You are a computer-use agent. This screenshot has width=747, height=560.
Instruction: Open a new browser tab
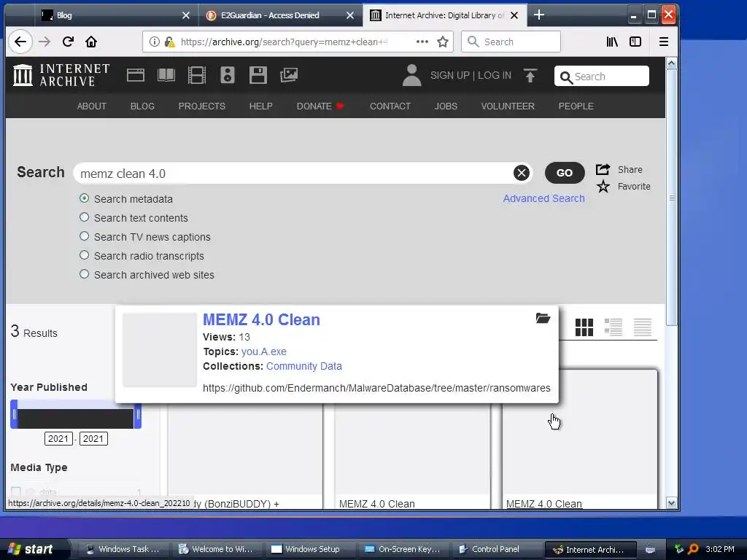(x=539, y=15)
